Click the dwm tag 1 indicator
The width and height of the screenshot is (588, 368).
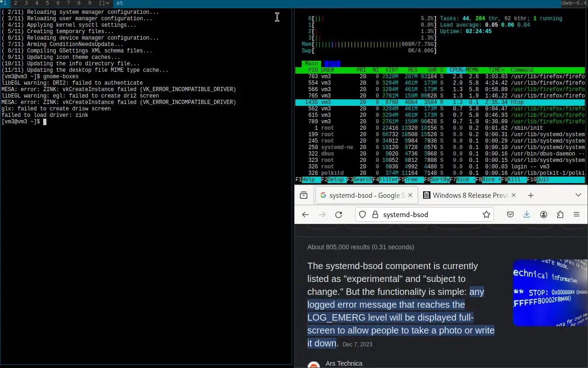point(5,3)
